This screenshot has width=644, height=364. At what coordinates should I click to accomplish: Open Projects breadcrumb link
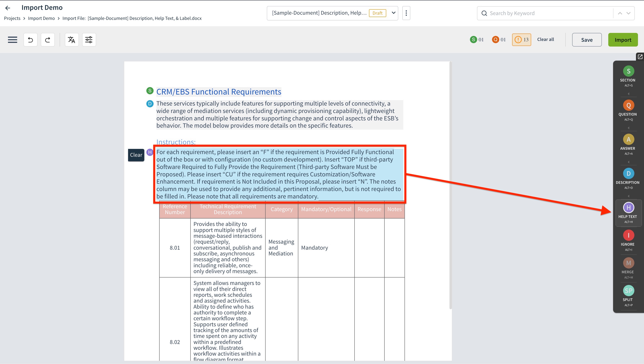tap(12, 18)
